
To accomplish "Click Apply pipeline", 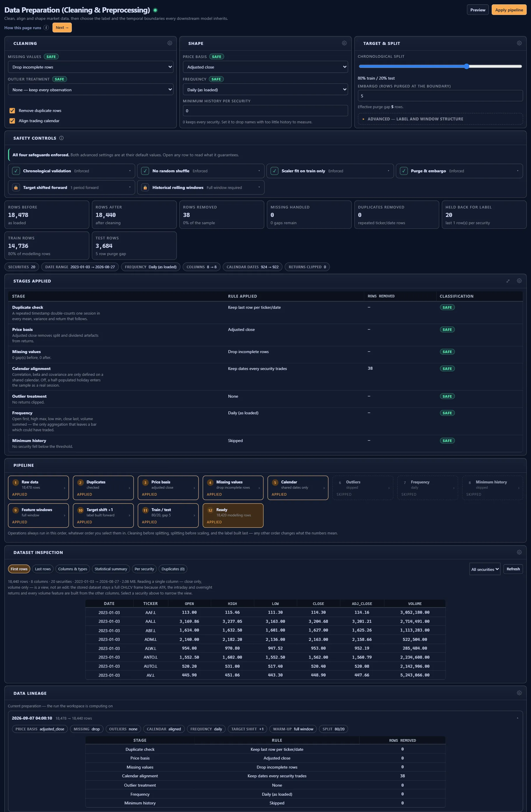I will (509, 10).
